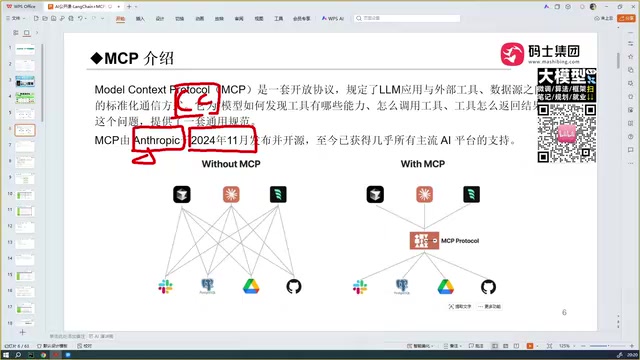Select slide 3 thumbnail
This screenshot has width=640, height=360.
[x=25, y=81]
